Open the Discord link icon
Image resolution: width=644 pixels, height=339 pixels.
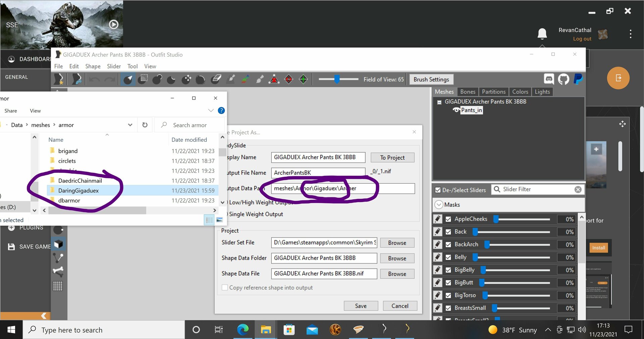549,79
